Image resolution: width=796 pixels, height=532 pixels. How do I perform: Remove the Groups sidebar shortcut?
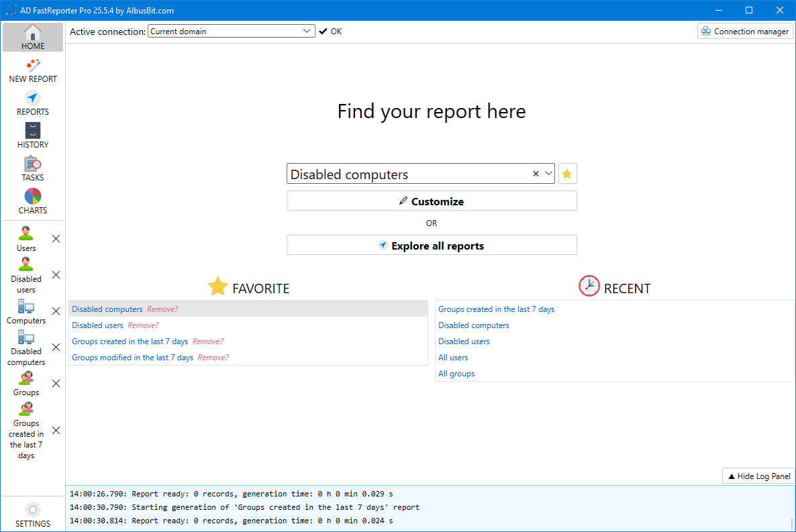pyautogui.click(x=56, y=383)
